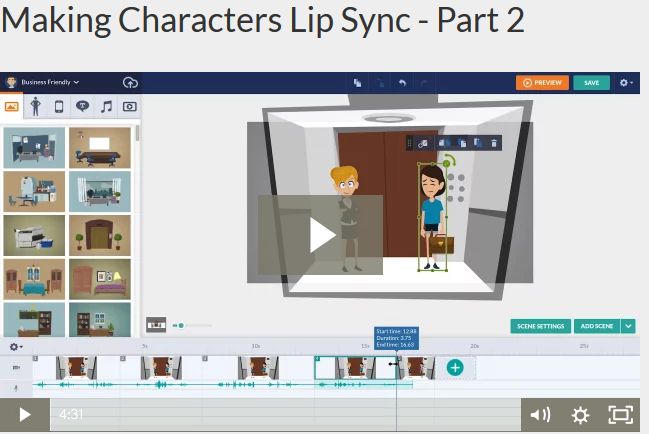The width and height of the screenshot is (649, 434).
Task: Click the drag handle of the floating toolbar
Action: (409, 143)
